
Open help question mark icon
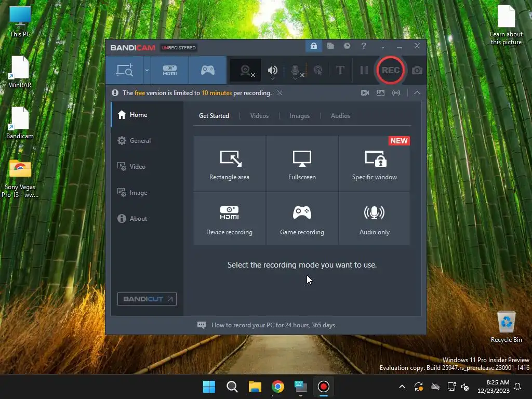[x=364, y=46]
